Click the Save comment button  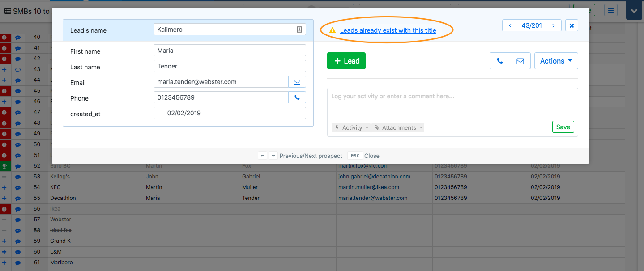click(x=563, y=127)
